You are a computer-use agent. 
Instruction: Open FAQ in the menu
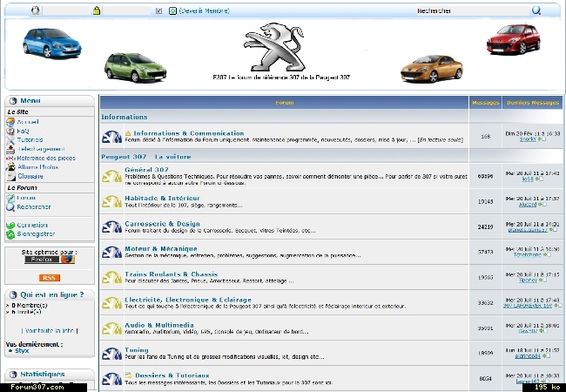click(23, 131)
